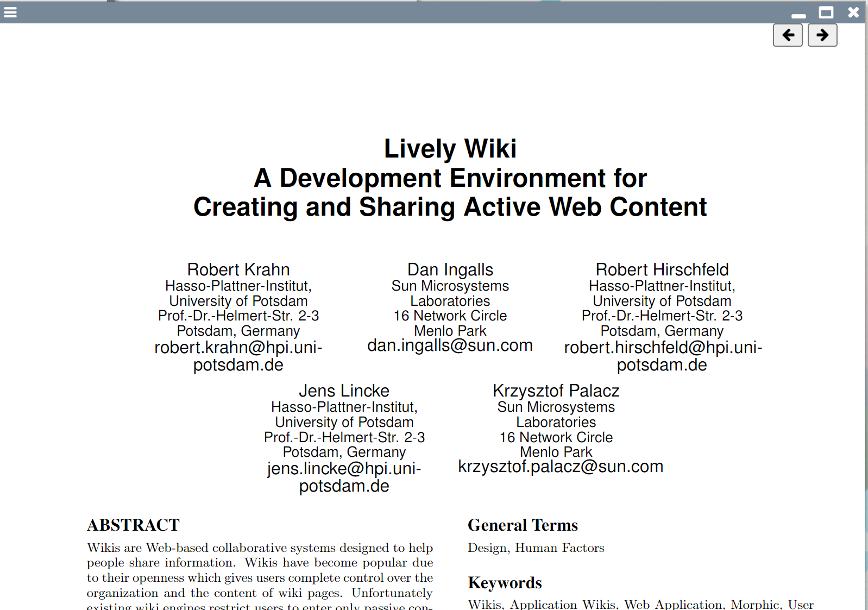Go to next page with right arrow
Viewport: 868px width, 610px height.
point(822,35)
